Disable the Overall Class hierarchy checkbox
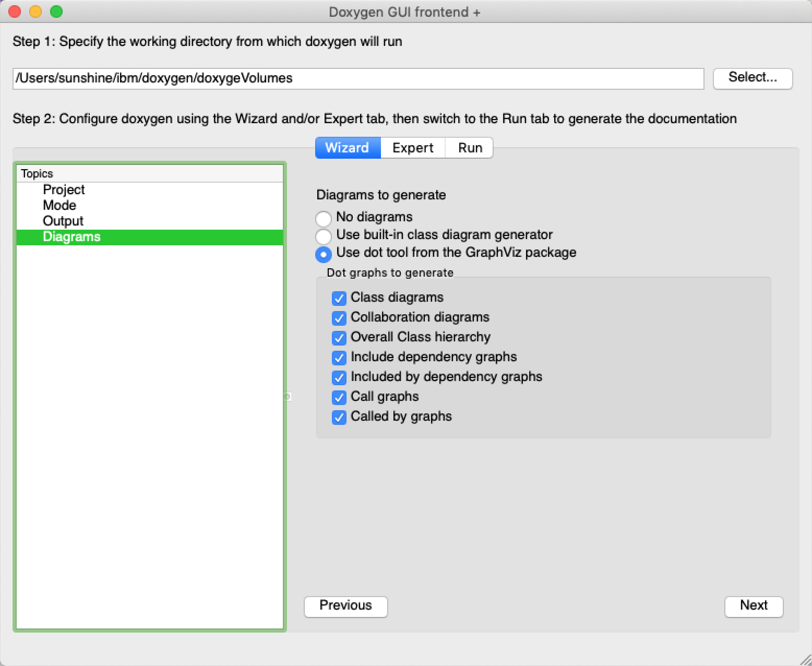812x666 pixels. [x=339, y=338]
